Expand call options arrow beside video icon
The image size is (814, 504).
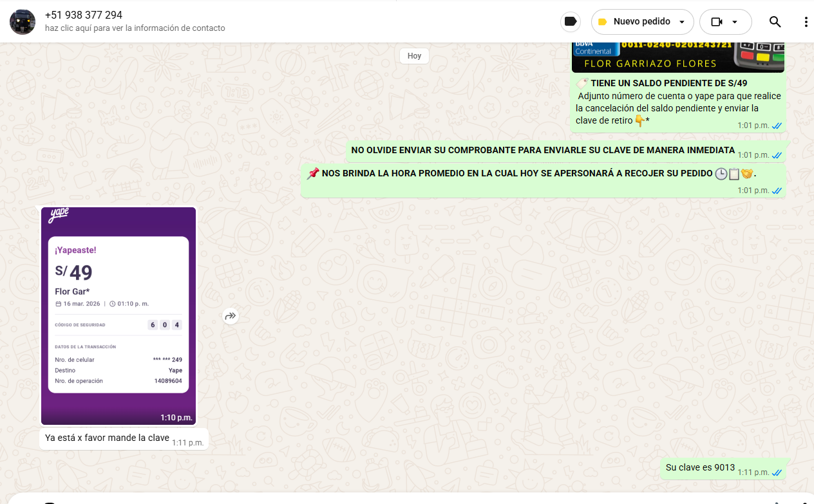pos(735,22)
